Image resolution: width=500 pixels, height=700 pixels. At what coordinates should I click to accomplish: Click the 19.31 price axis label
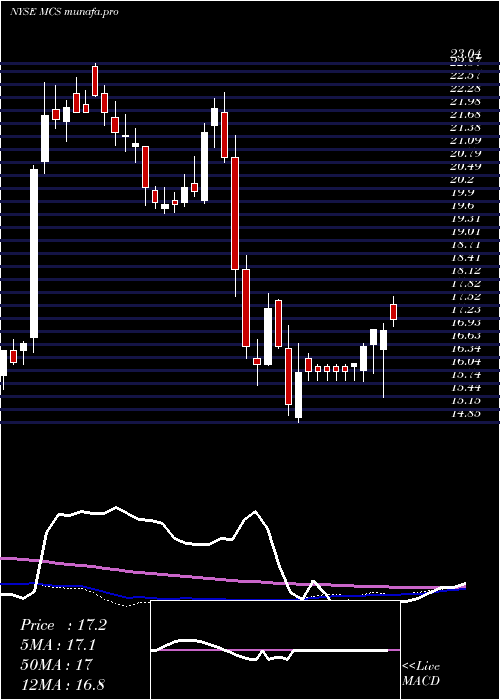coord(466,218)
